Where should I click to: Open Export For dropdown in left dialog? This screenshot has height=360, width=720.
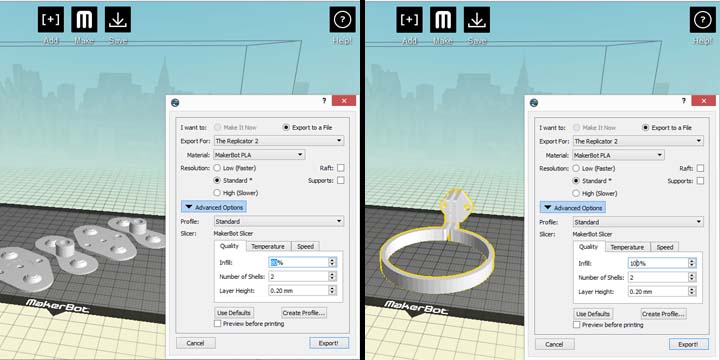[279, 141]
